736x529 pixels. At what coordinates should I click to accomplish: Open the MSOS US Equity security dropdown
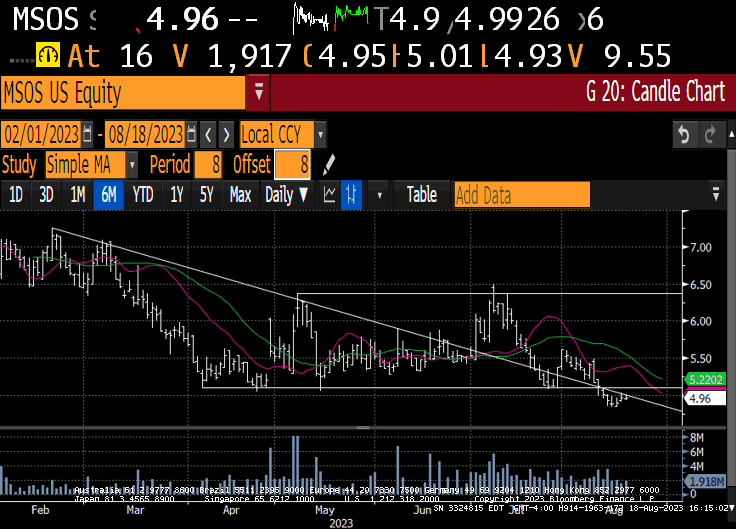pyautogui.click(x=259, y=92)
